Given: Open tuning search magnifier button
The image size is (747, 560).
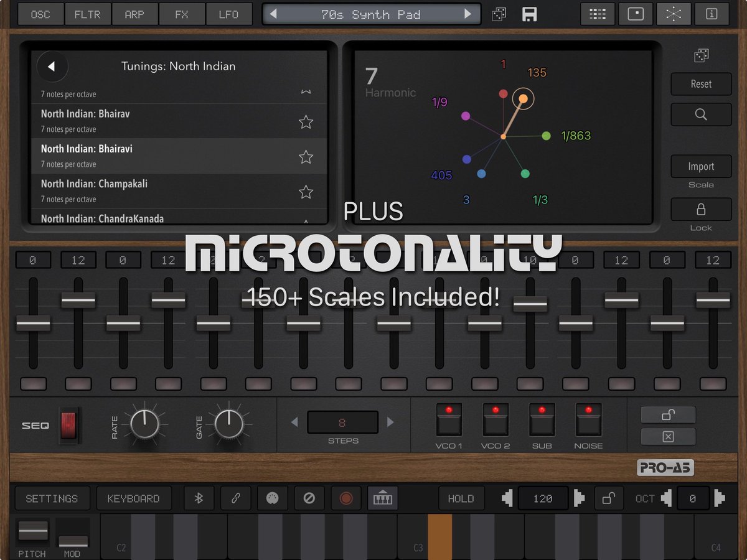Looking at the screenshot, I should (x=701, y=114).
